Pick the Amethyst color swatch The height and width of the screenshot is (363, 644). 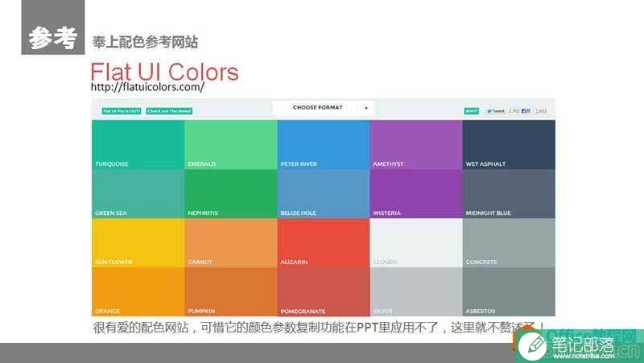click(x=416, y=145)
